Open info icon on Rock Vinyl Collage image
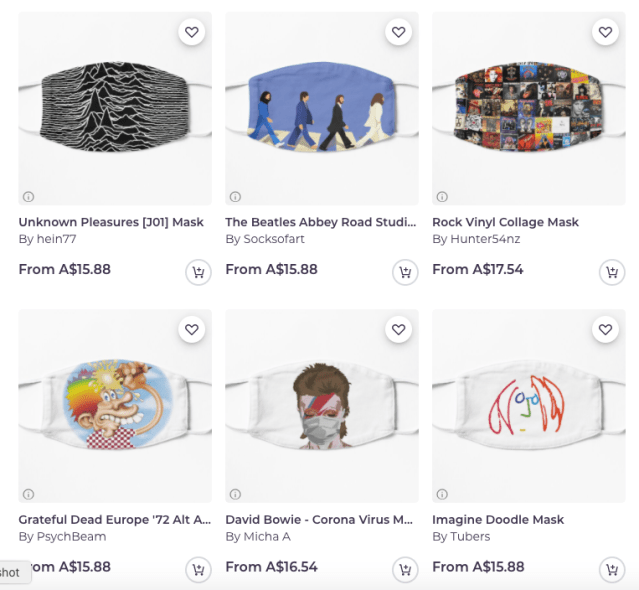Viewport: 639px width, 590px height. 442,196
